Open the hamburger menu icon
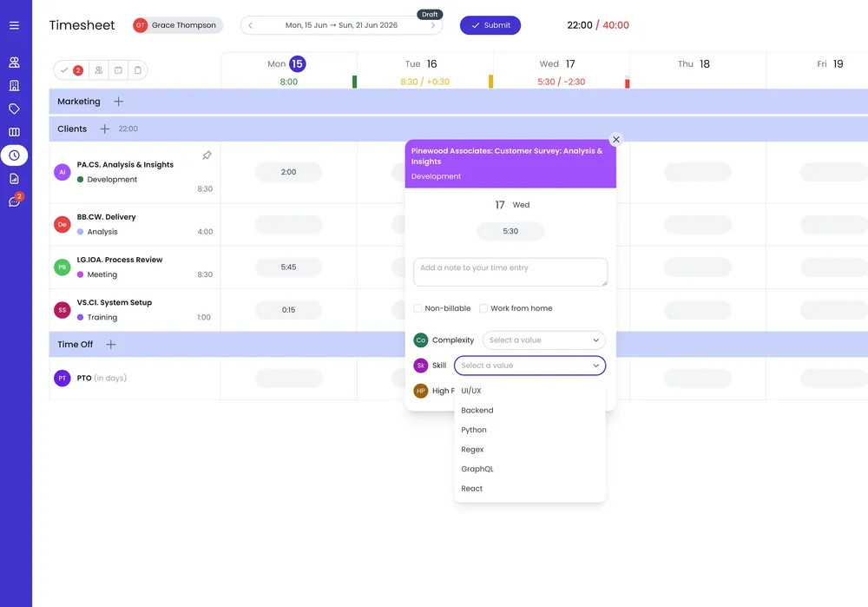868x607 pixels. pyautogui.click(x=15, y=25)
